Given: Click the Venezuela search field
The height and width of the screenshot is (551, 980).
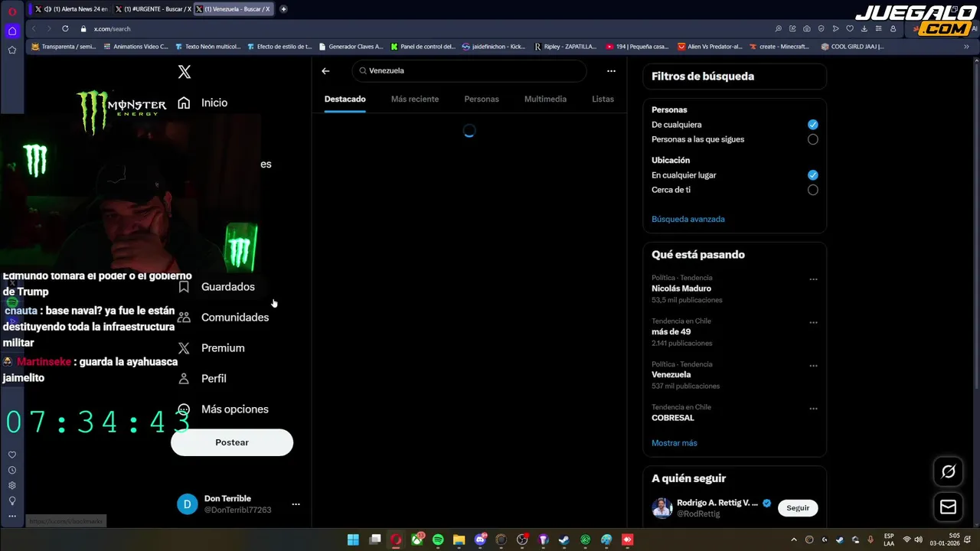Looking at the screenshot, I should click(x=469, y=70).
